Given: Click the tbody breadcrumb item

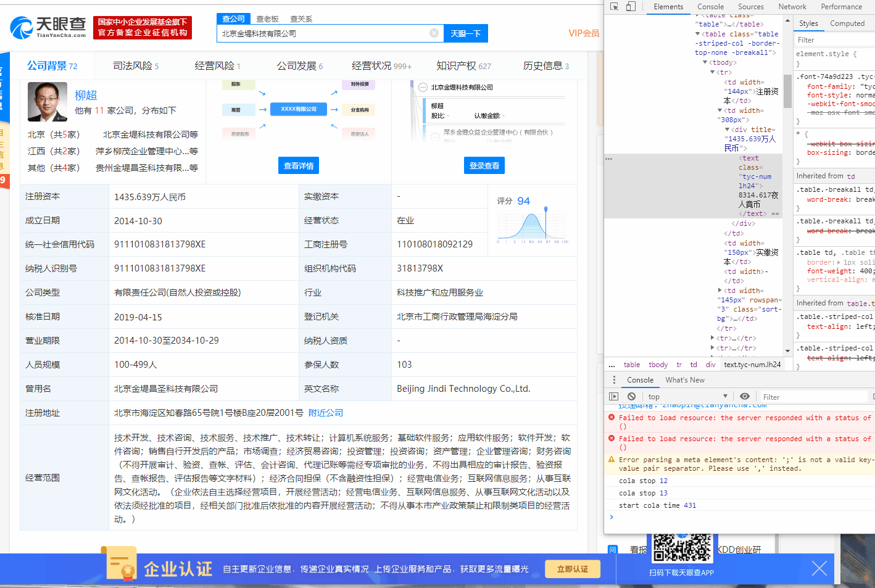Looking at the screenshot, I should pyautogui.click(x=658, y=365).
